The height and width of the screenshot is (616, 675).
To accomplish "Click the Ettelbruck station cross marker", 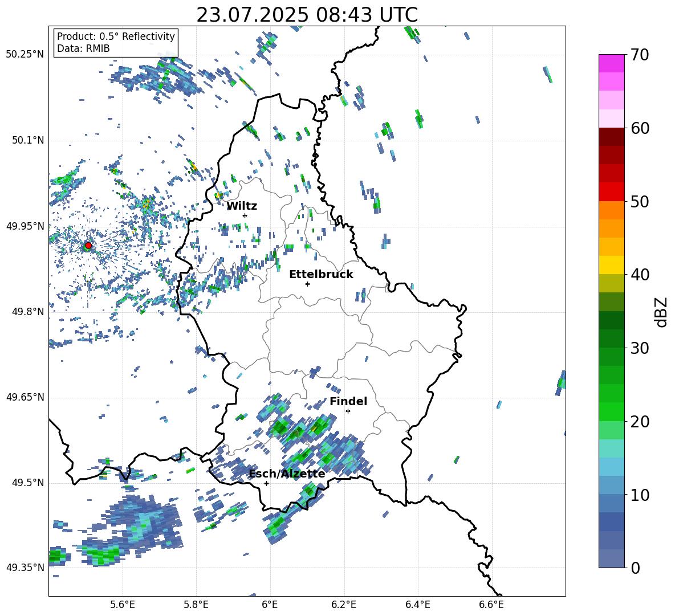I will [307, 284].
